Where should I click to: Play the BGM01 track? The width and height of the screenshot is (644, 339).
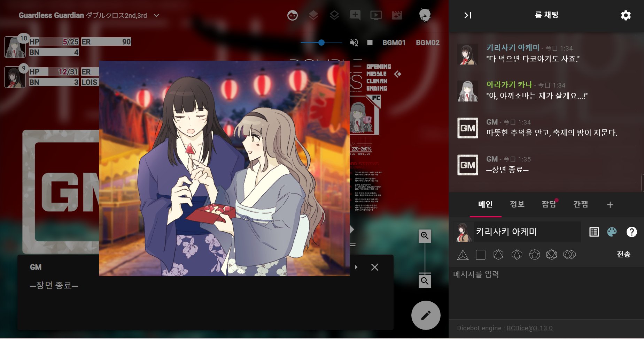point(394,43)
